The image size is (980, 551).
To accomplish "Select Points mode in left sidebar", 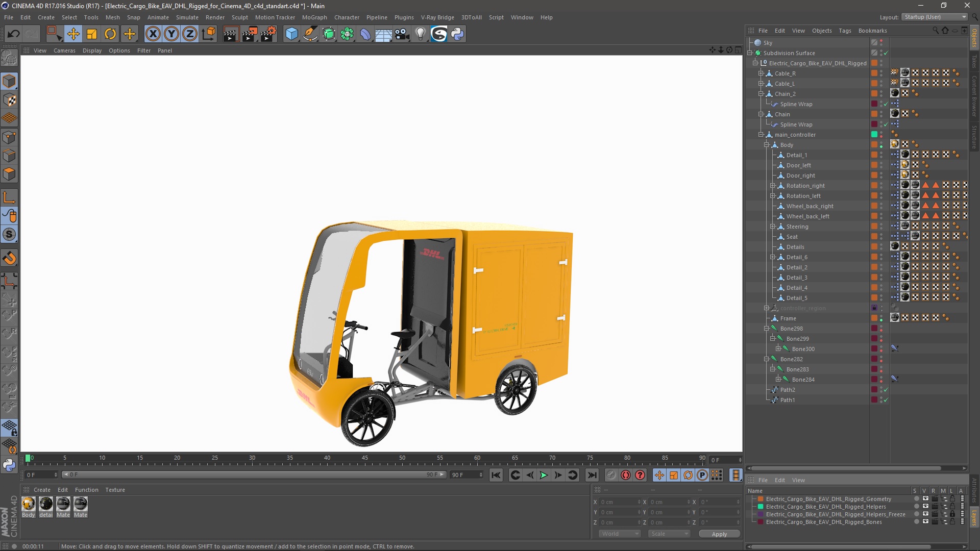I will [9, 137].
